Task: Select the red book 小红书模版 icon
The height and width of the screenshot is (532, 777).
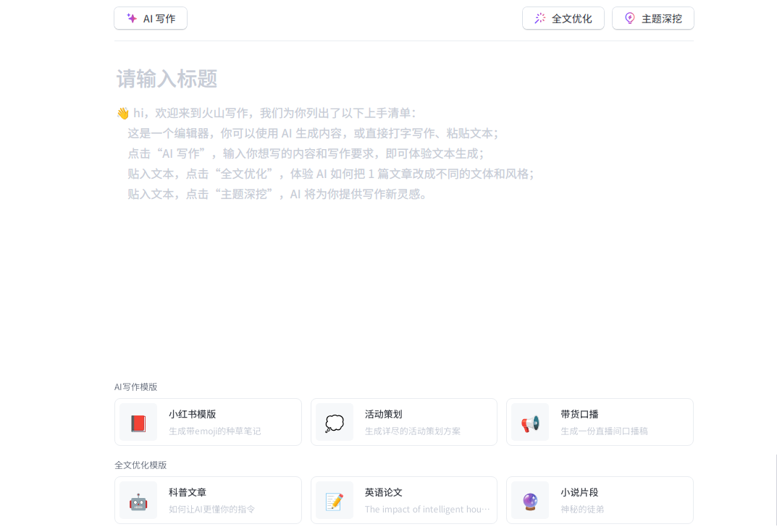Action: [138, 423]
